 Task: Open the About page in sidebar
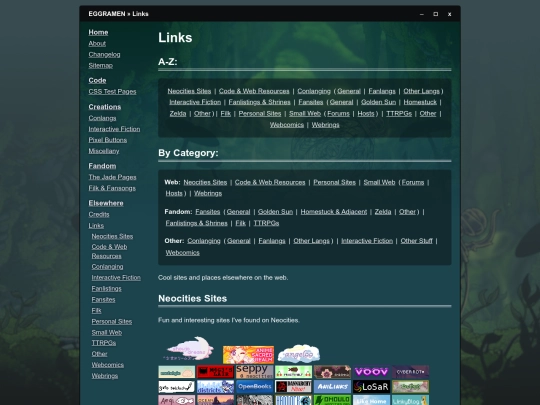(x=97, y=43)
